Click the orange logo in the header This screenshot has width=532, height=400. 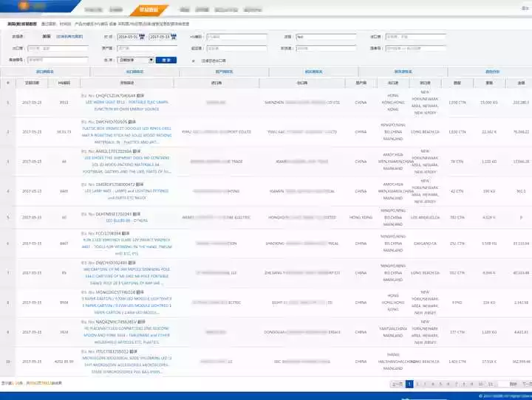[24, 5]
